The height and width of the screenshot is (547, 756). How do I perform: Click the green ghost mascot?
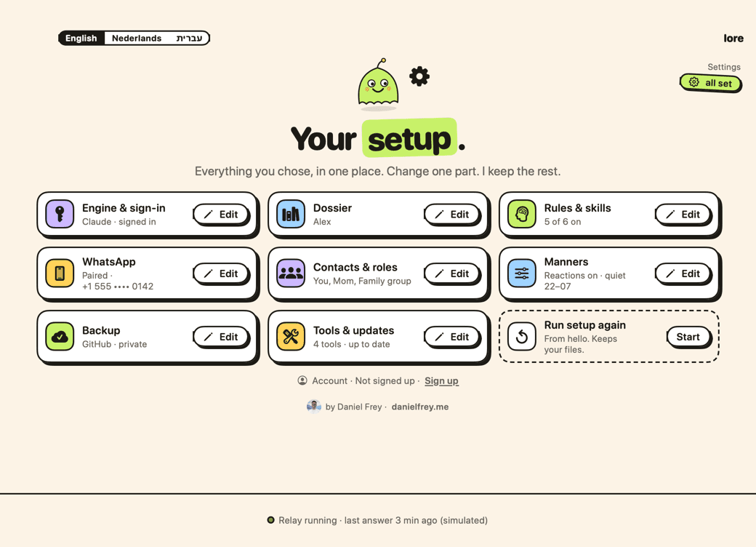[x=378, y=83]
